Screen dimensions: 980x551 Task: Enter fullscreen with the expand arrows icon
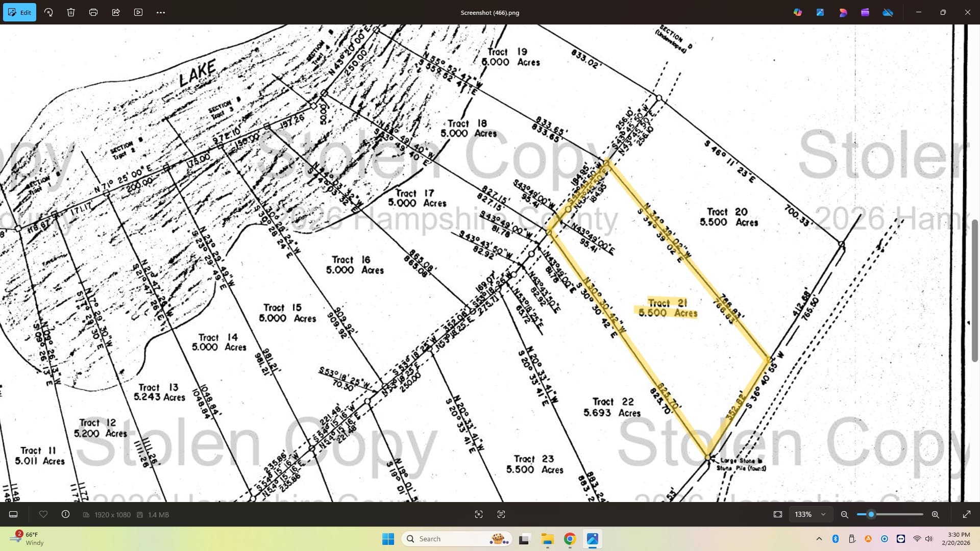[x=966, y=514]
